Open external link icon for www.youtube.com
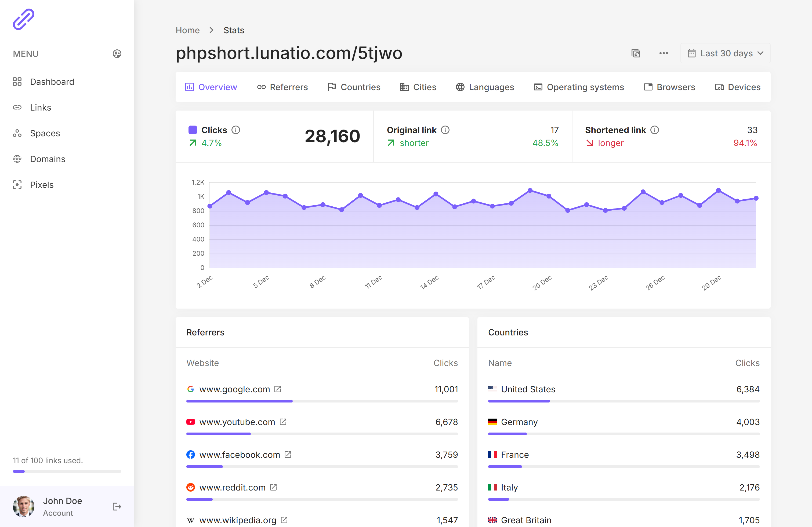The height and width of the screenshot is (527, 812). [283, 422]
